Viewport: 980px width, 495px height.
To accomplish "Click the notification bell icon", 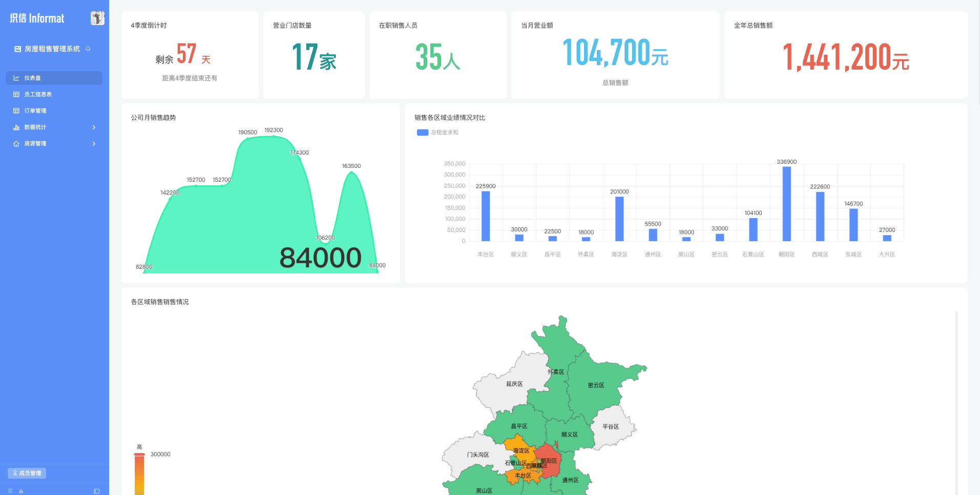I will tap(88, 49).
